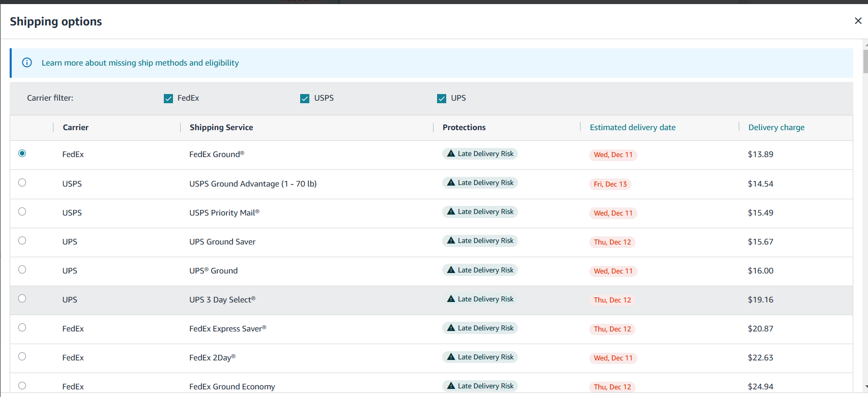Select the FedEx 2Day radio button

click(x=22, y=356)
